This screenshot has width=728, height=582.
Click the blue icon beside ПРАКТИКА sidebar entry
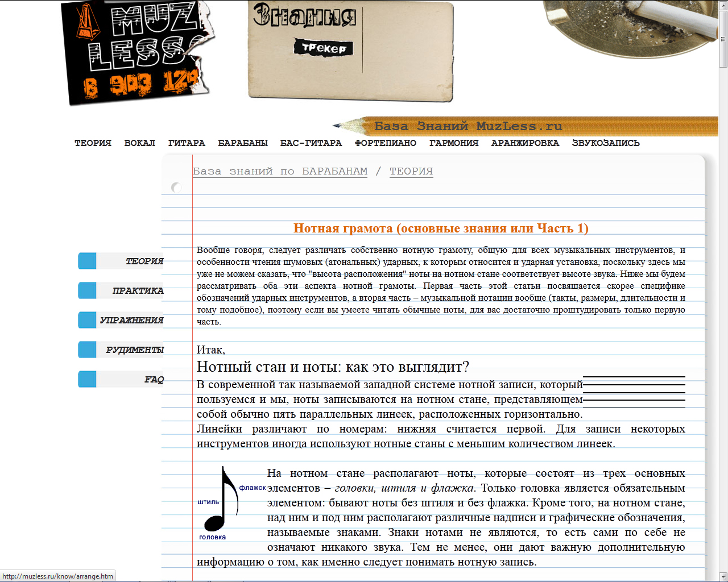(x=86, y=290)
